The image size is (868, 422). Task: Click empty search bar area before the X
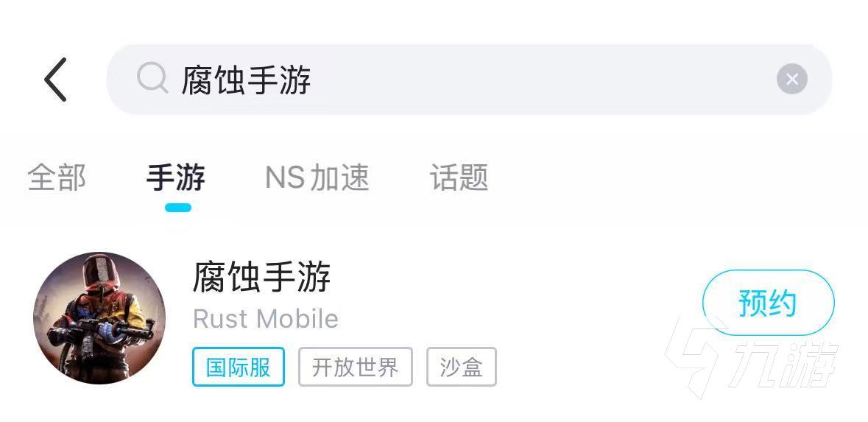pyautogui.click(x=543, y=80)
